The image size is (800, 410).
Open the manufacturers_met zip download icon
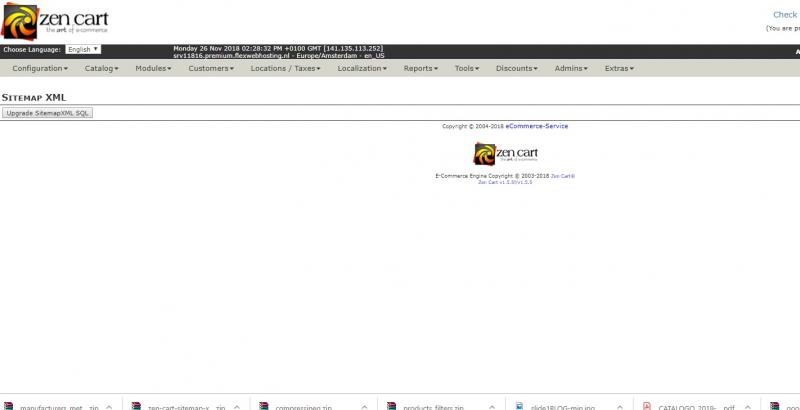click(x=9, y=406)
